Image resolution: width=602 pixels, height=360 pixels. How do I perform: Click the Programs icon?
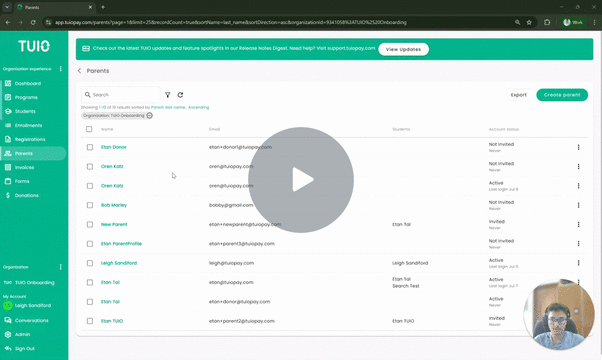[x=8, y=97]
